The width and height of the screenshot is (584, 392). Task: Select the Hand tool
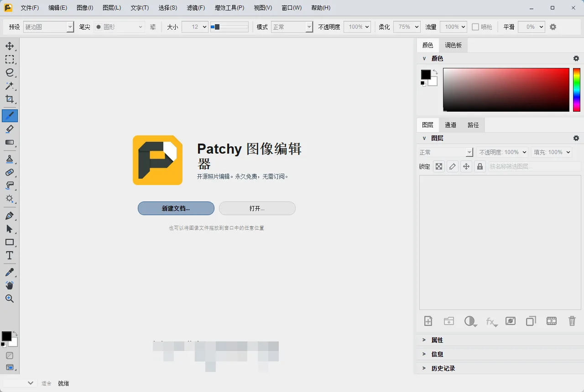[x=10, y=285]
